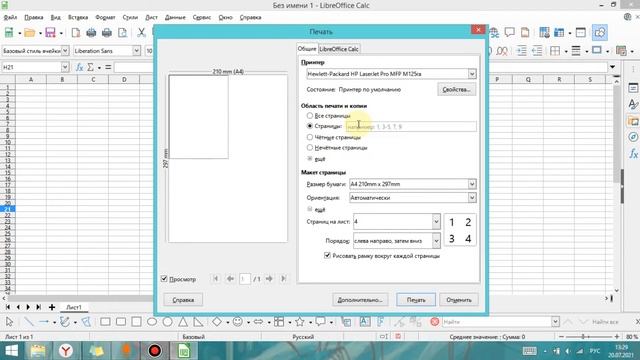
Task: Click the Cut scissors icon
Action: (141, 33)
